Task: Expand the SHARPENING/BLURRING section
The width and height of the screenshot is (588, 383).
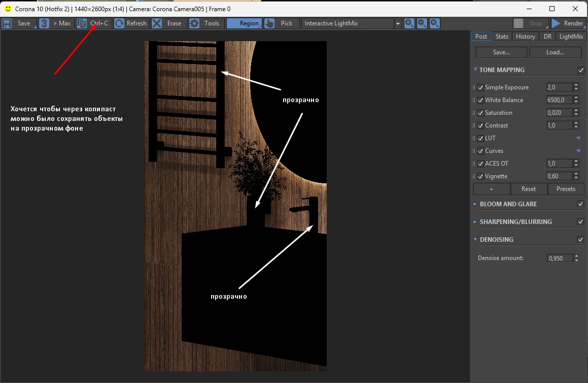Action: coord(475,221)
